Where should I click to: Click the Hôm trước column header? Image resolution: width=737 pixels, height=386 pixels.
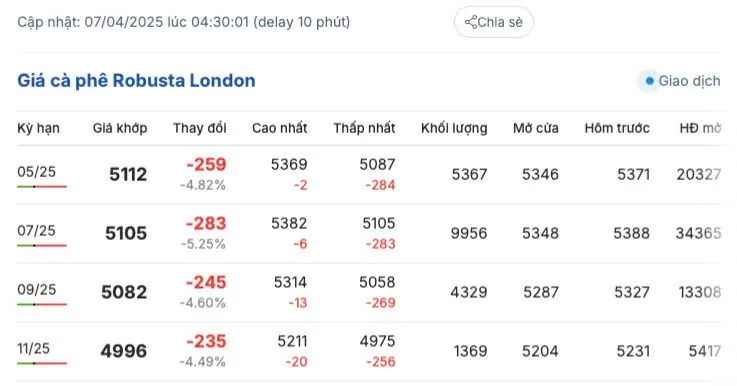[617, 128]
